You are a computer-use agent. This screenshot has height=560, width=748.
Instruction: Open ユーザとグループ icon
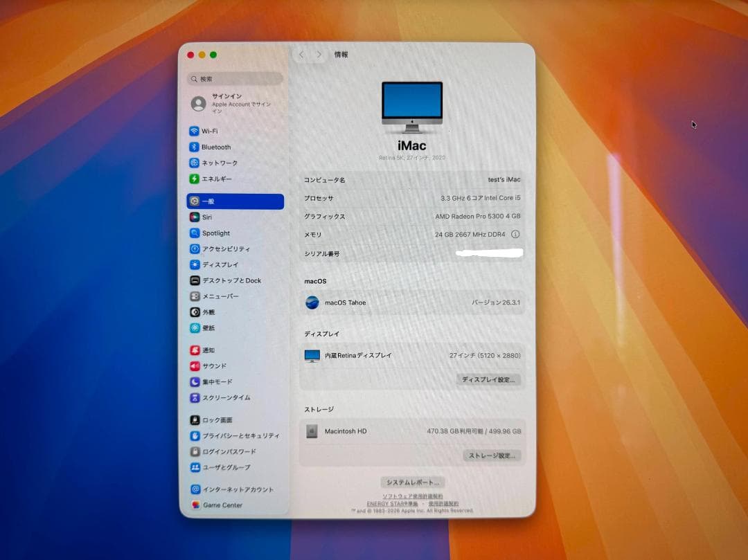195,467
